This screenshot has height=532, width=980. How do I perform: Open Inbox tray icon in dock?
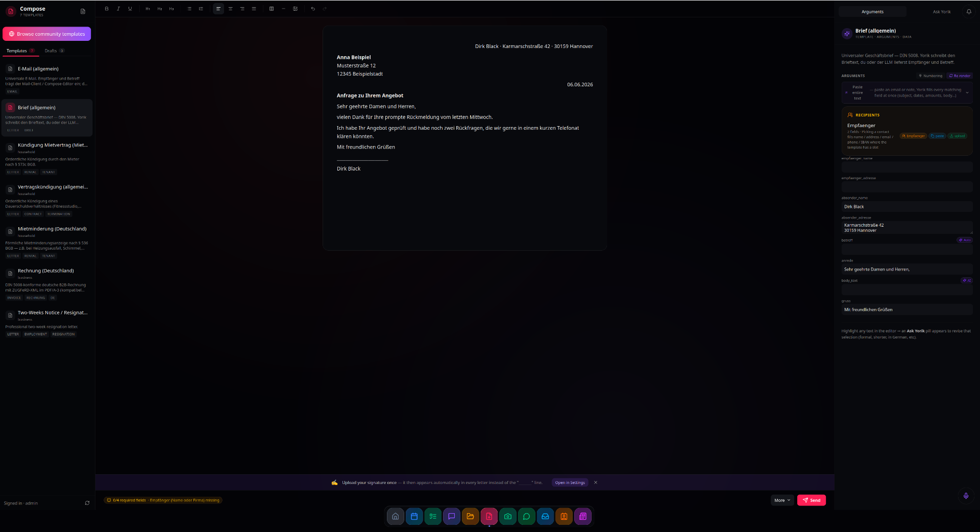[x=545, y=516]
